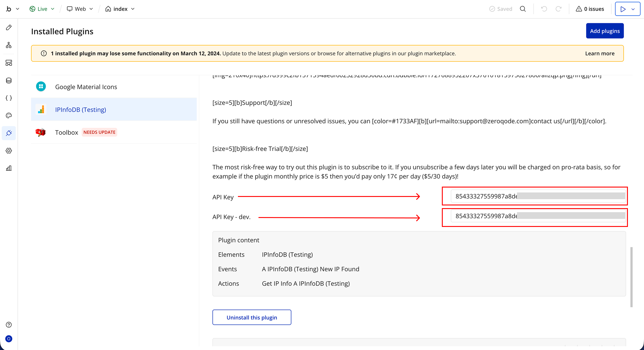Open the Workflow tab icon
The height and width of the screenshot is (350, 644).
tap(9, 45)
